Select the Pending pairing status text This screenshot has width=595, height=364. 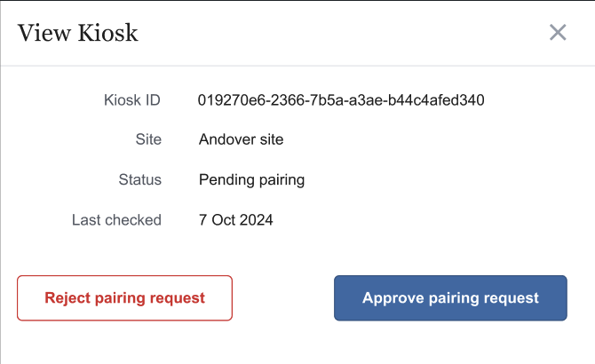click(x=251, y=180)
